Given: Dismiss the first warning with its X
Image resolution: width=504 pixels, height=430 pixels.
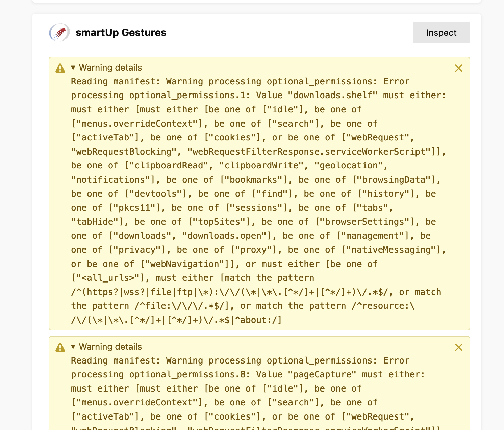Looking at the screenshot, I should (x=458, y=68).
